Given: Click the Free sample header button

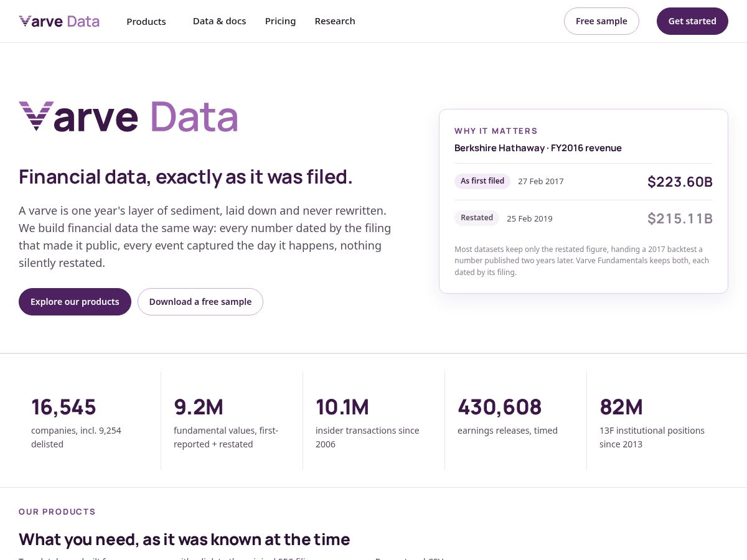Looking at the screenshot, I should pyautogui.click(x=601, y=21).
